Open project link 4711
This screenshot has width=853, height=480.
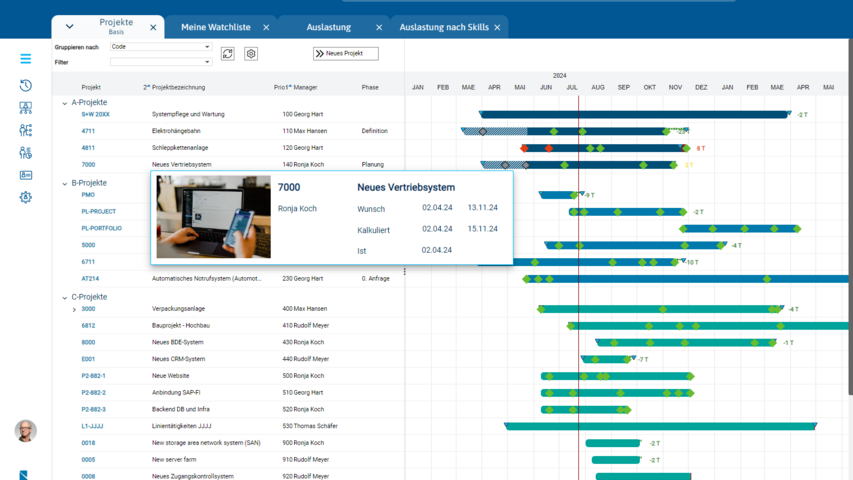tap(88, 131)
